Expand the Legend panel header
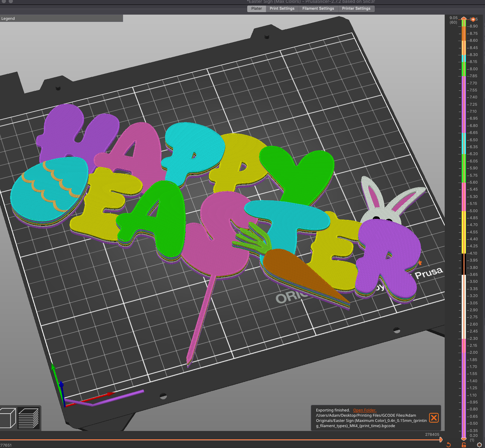The width and height of the screenshot is (485, 448). coord(61,18)
